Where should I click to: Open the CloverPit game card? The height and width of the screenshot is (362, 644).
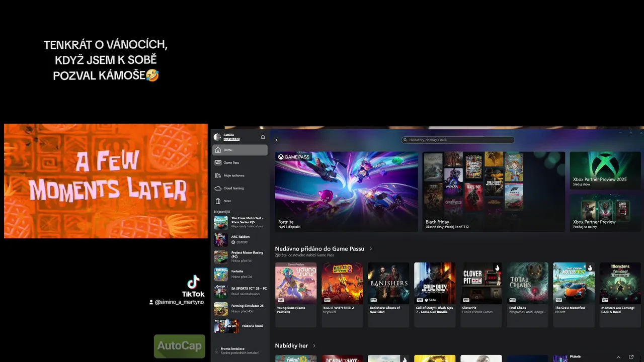coord(481,295)
